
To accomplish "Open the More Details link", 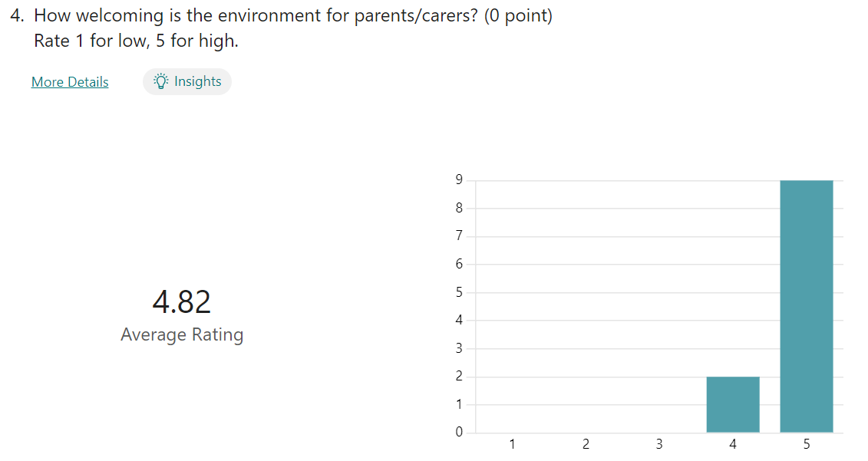I will pos(70,82).
